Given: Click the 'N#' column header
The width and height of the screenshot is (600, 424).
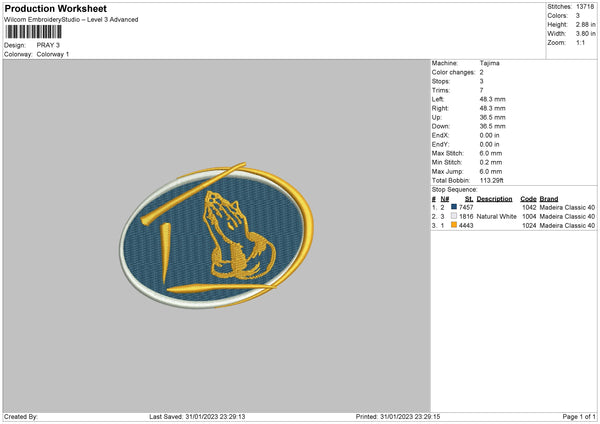Looking at the screenshot, I should tap(445, 199).
